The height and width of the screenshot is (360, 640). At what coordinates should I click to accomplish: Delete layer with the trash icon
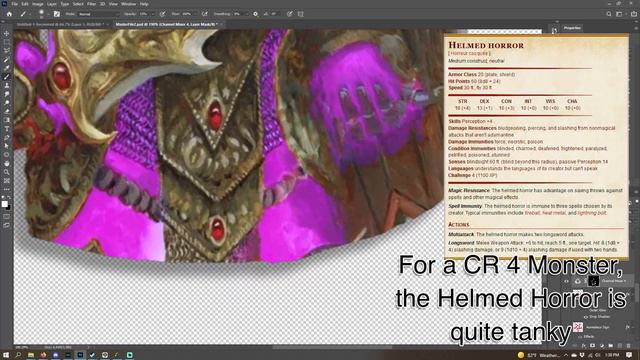629,346
